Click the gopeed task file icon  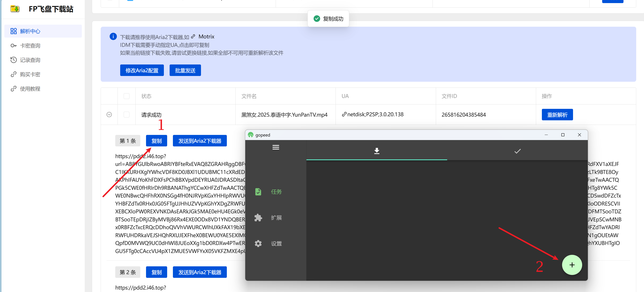(x=258, y=192)
